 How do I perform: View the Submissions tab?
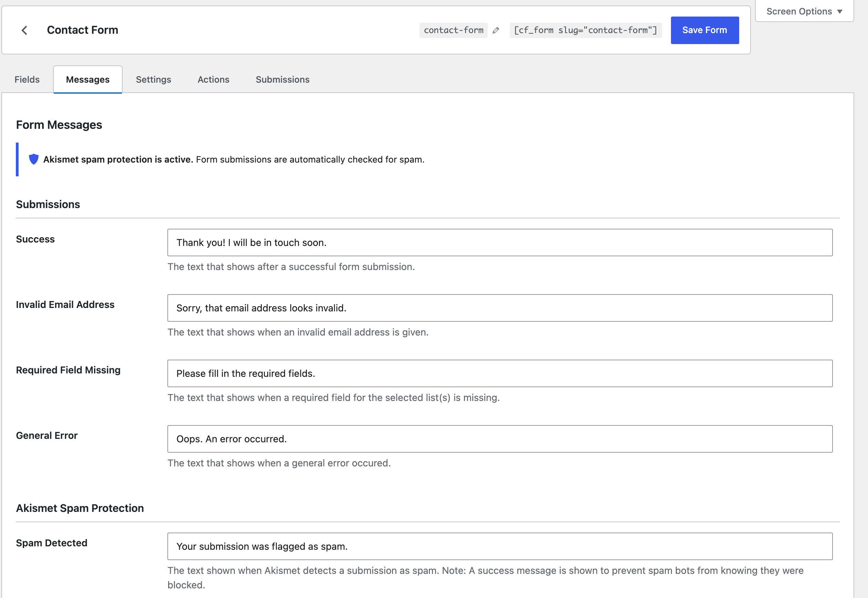click(282, 79)
